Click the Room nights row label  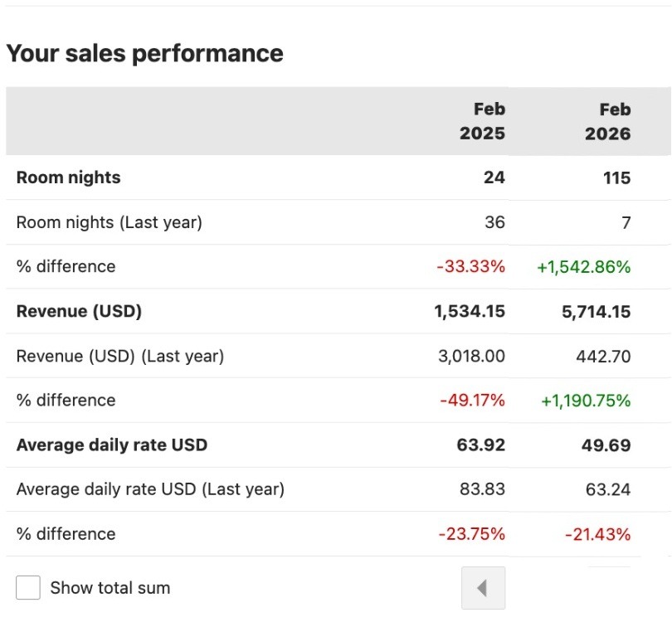[68, 177]
